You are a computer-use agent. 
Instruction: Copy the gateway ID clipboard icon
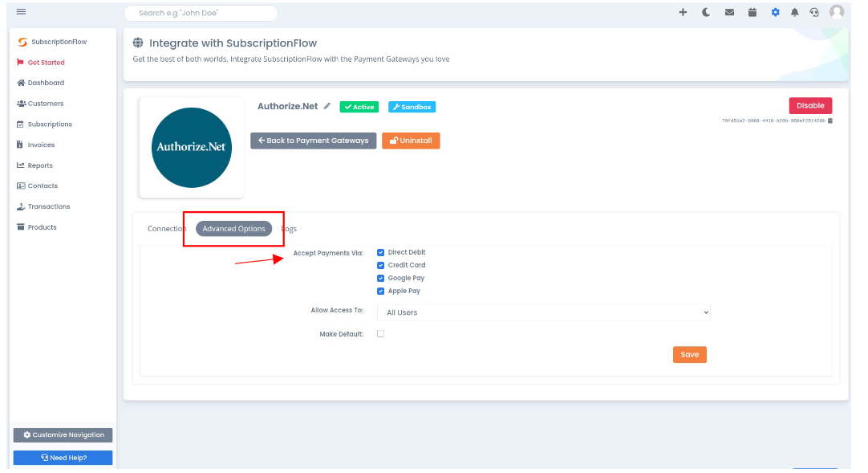829,120
